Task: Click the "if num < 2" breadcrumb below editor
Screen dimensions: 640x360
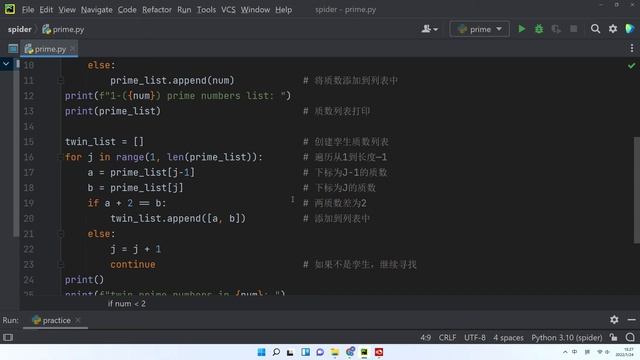Action: [127, 303]
